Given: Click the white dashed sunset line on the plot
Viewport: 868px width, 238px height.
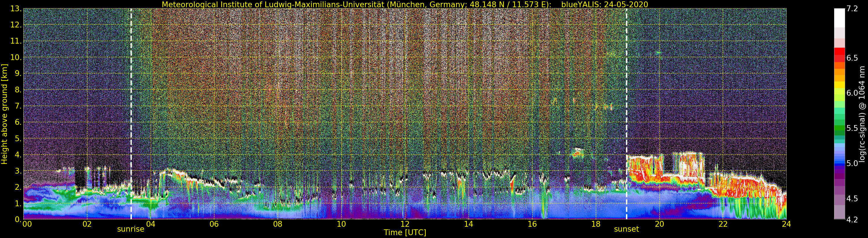Looking at the screenshot, I should click(x=626, y=114).
